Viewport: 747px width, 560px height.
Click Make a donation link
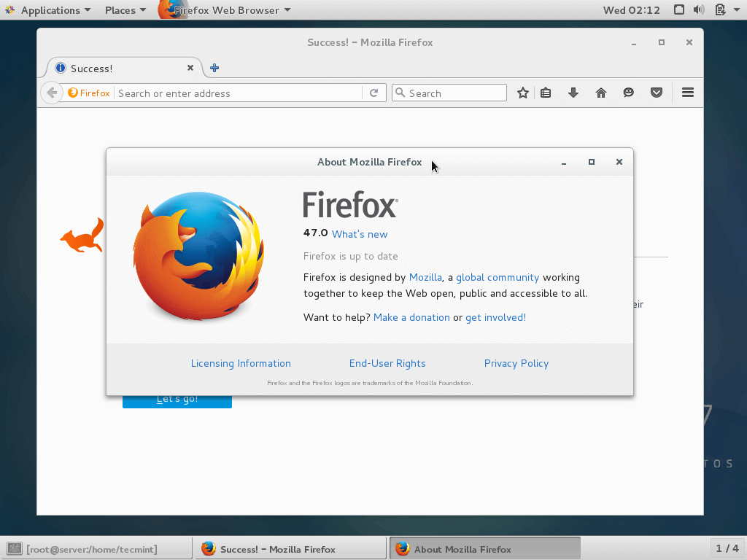[x=411, y=317]
